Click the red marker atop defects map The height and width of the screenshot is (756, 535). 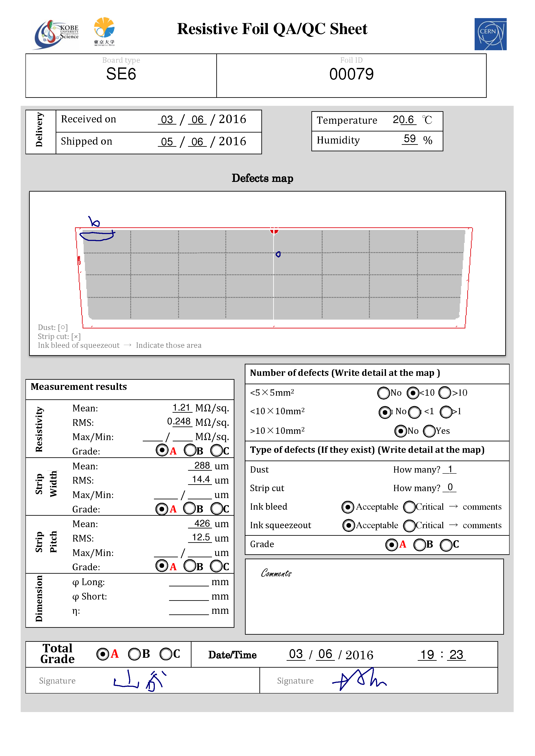(274, 231)
